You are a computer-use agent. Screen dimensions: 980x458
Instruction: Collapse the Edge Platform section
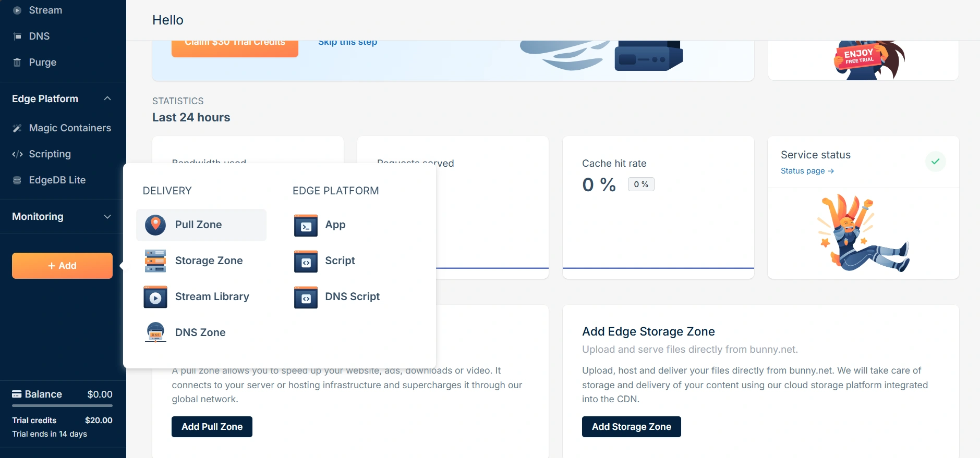pyautogui.click(x=107, y=98)
